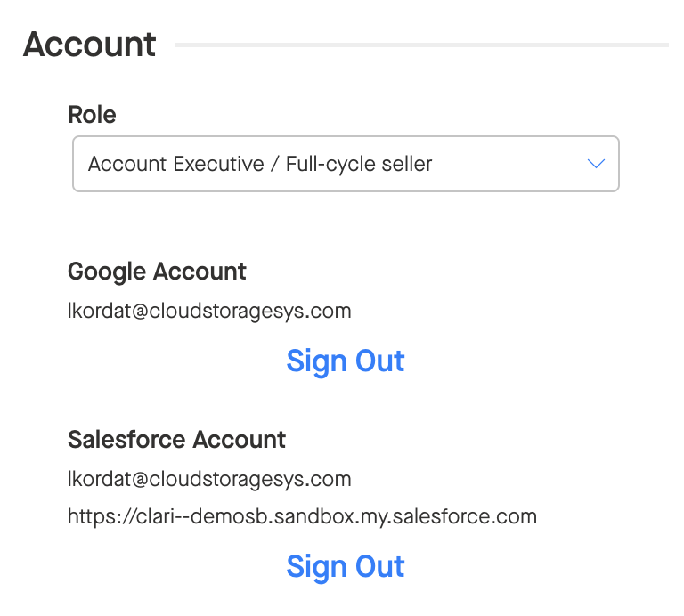The height and width of the screenshot is (616, 684).
Task: Click the Google Account email address
Action: click(209, 311)
